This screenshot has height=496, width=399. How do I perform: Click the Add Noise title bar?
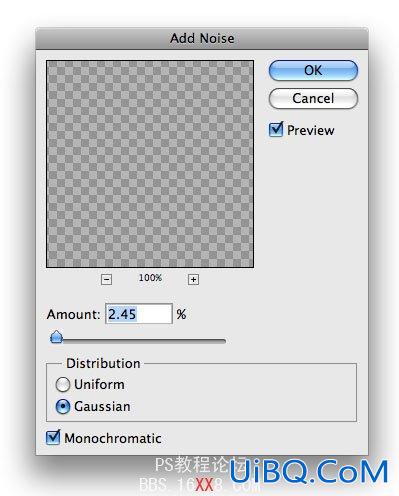(202, 38)
